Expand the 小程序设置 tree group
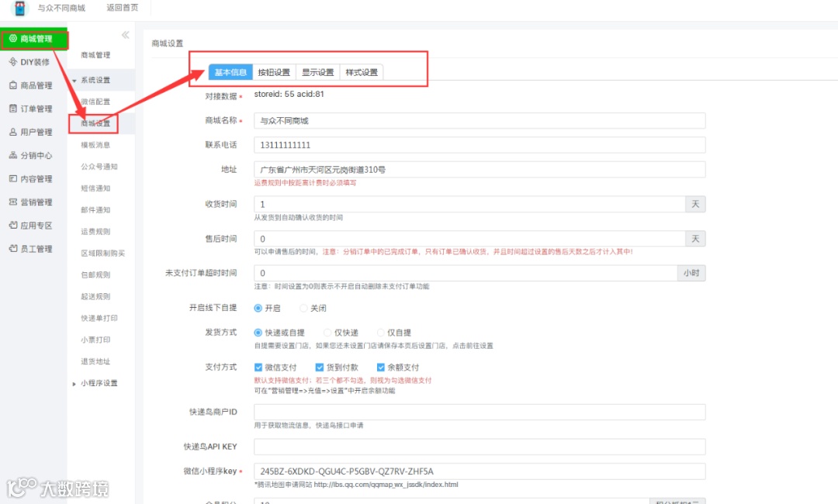 click(74, 384)
